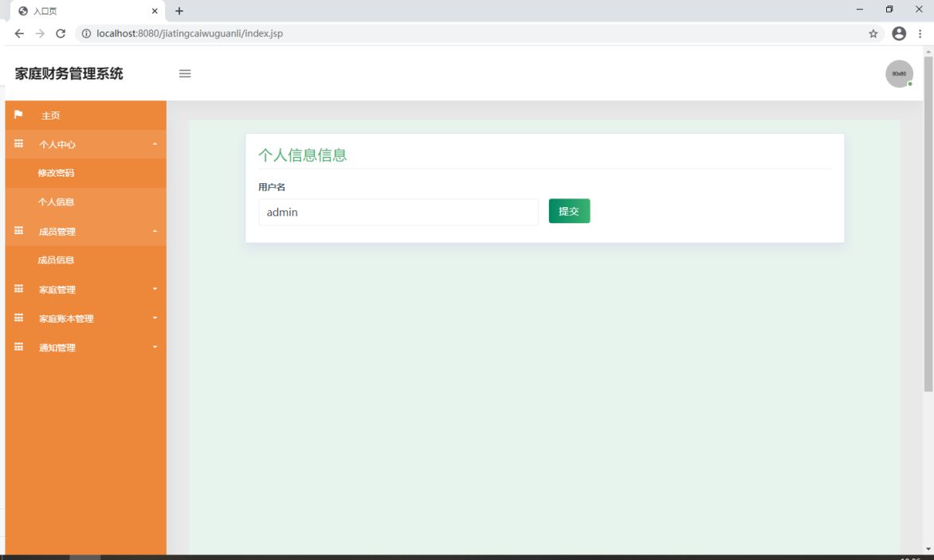Select 通知管理 menu label

pos(57,348)
